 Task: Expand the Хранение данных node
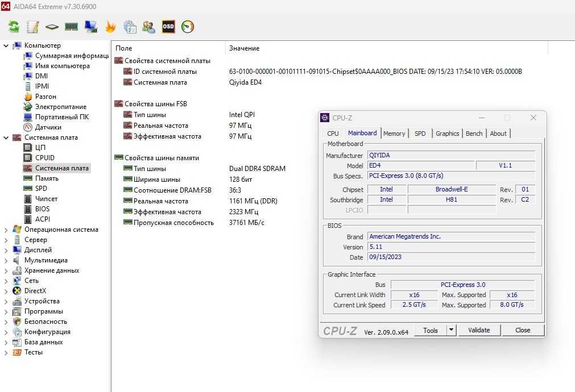[x=6, y=271]
